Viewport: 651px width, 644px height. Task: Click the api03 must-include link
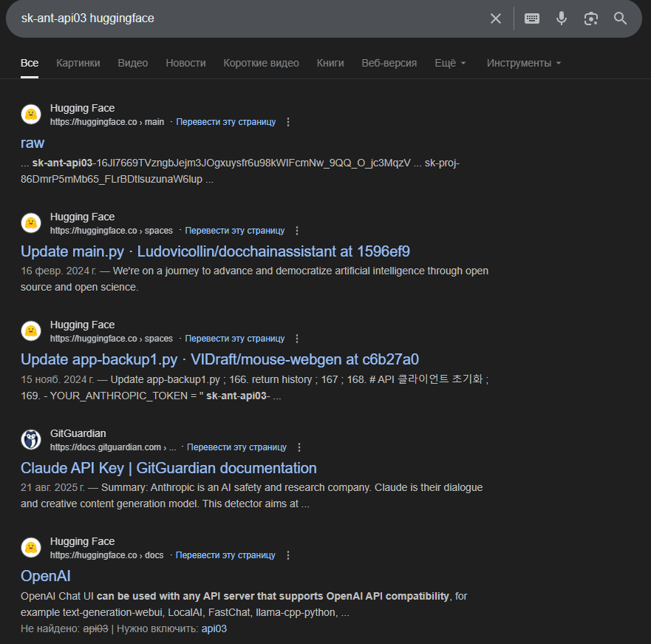point(214,628)
